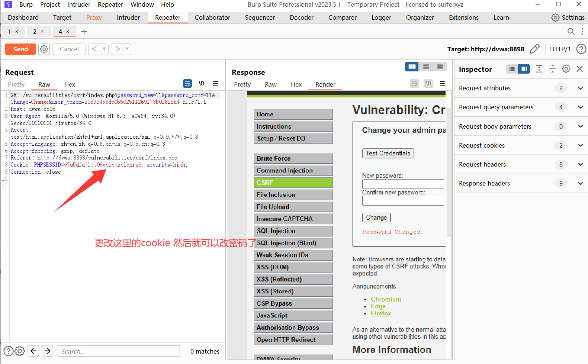
Task: Open the Chromium link
Action: point(386,299)
